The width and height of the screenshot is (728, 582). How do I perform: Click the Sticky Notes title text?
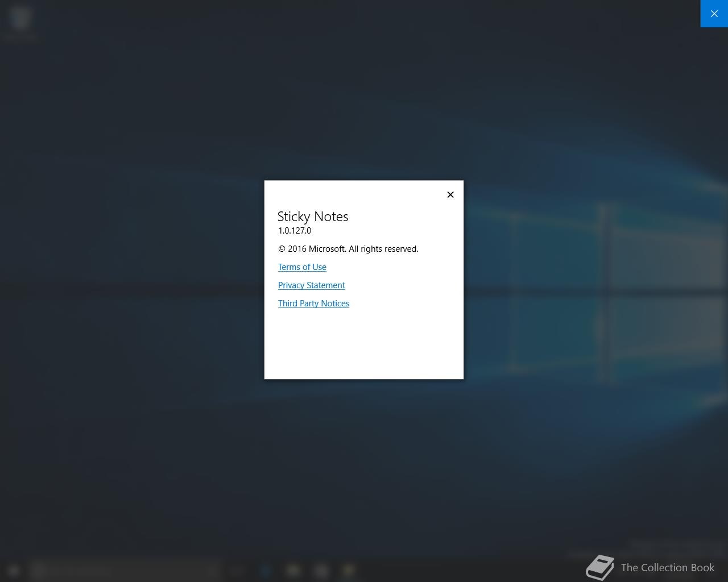313,217
